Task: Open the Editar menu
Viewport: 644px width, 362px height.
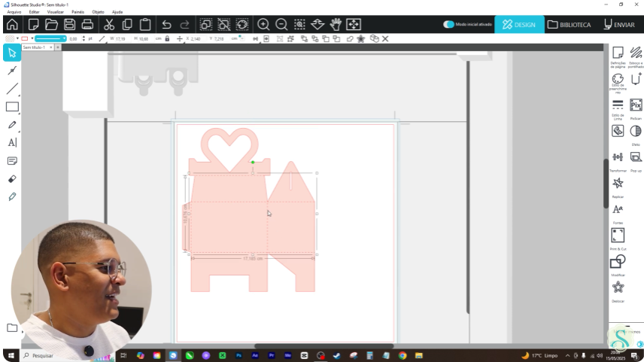Action: 34,12
